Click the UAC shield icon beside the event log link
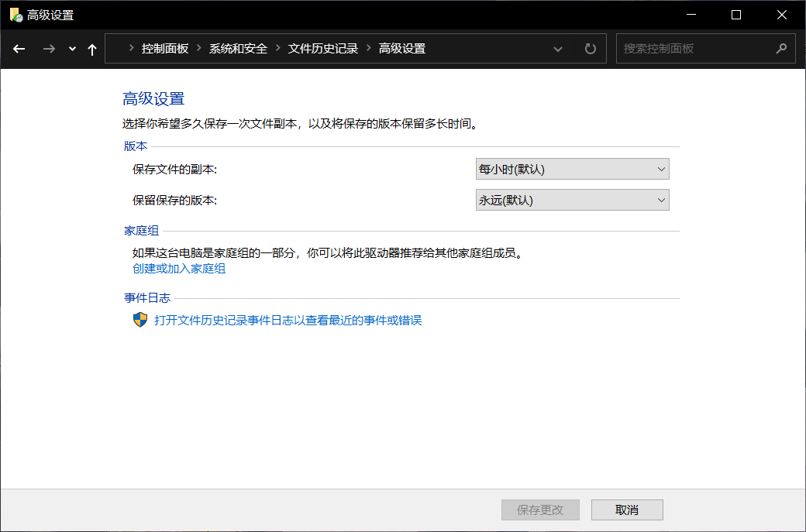This screenshot has width=806, height=532. coord(140,319)
